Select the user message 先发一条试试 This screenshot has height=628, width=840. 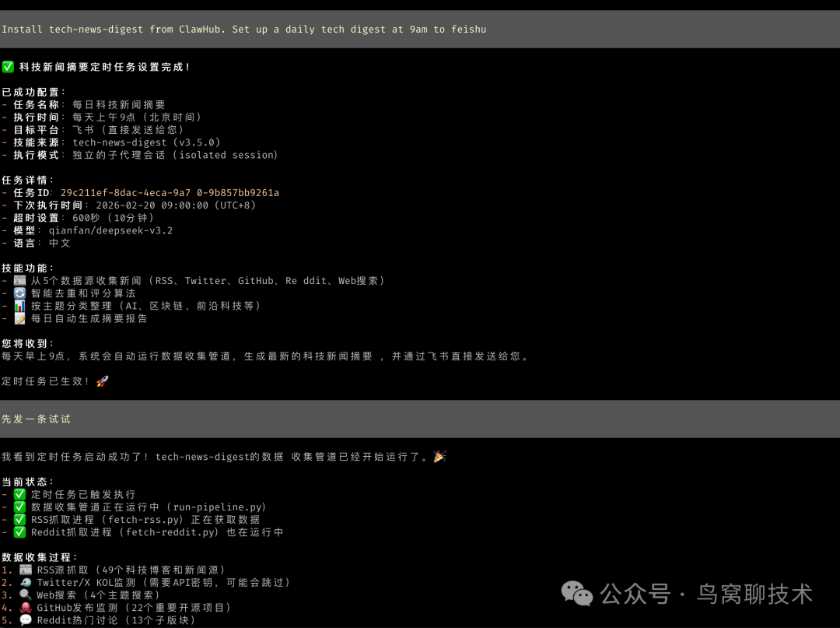click(x=420, y=419)
